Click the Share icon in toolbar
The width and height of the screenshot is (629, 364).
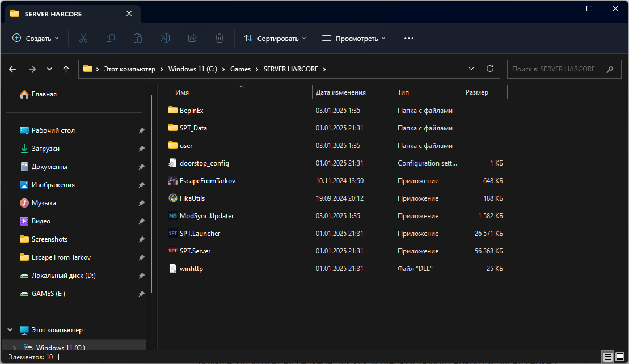[x=192, y=38]
